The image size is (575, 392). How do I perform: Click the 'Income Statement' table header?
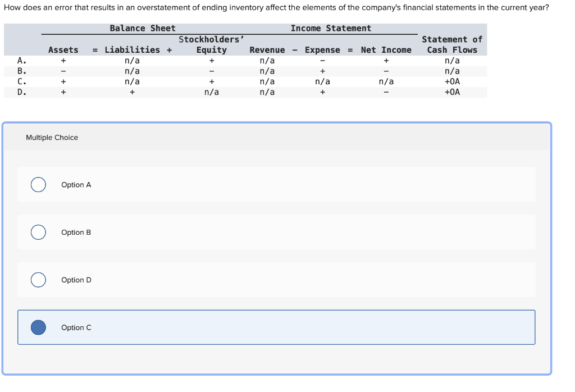(x=331, y=28)
